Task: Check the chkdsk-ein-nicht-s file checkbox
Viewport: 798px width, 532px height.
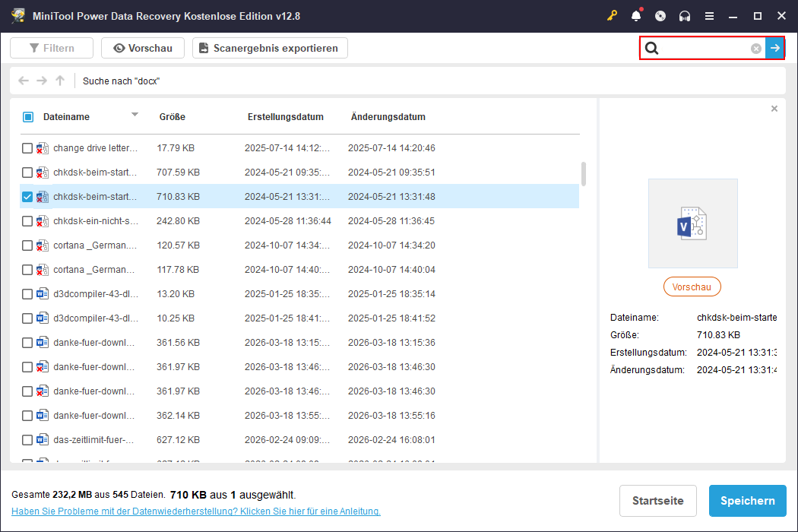Action: pyautogui.click(x=27, y=221)
